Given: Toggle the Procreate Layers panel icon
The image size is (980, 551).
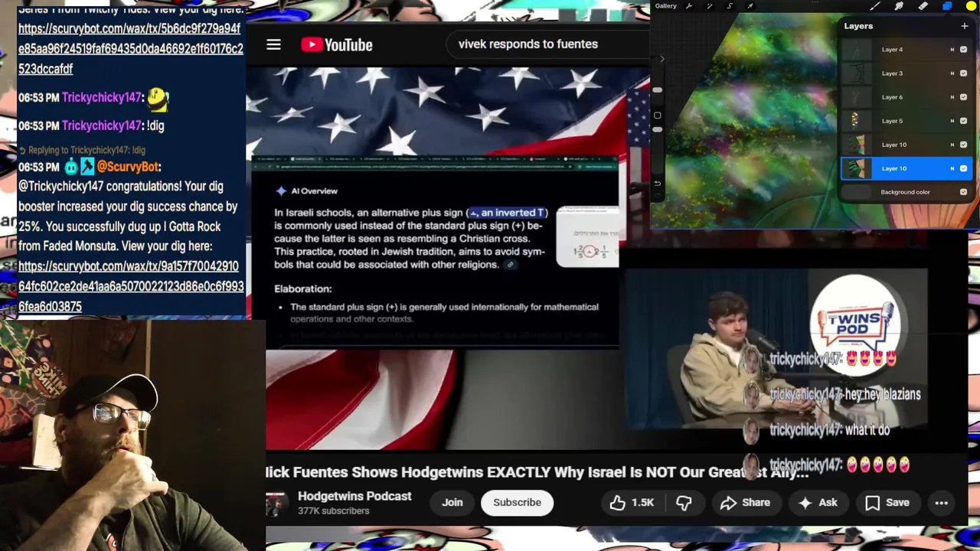Looking at the screenshot, I should [947, 6].
